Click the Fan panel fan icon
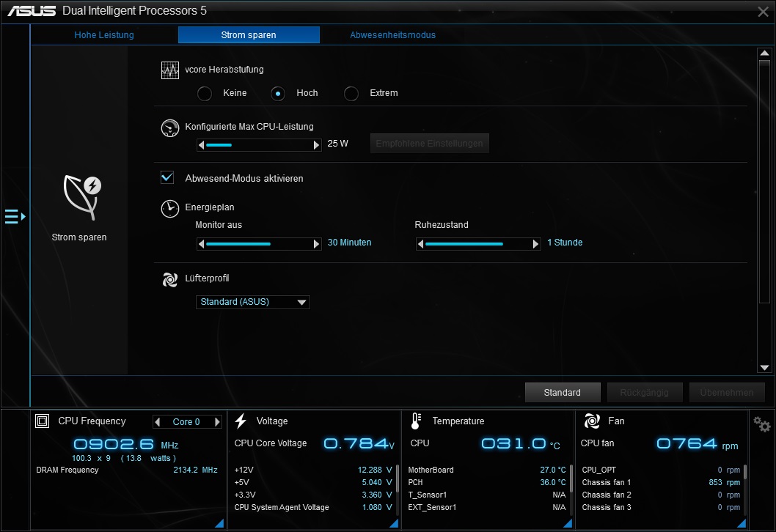The image size is (776, 532). pos(592,421)
